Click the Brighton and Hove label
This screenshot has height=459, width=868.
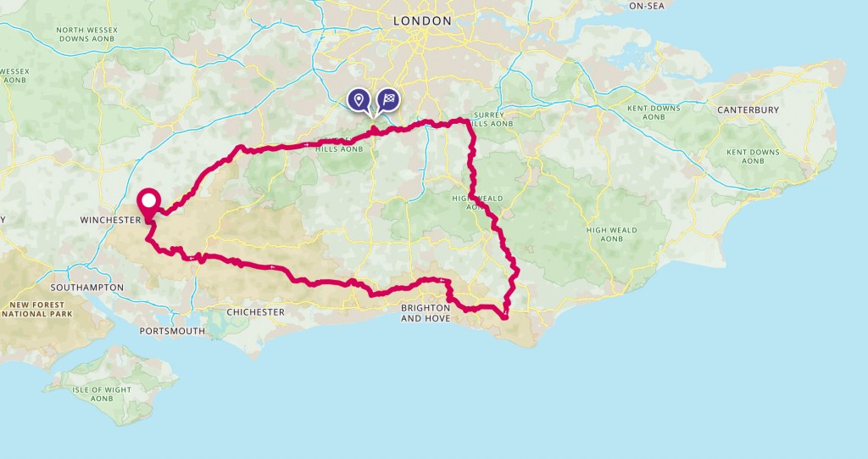coord(426,313)
